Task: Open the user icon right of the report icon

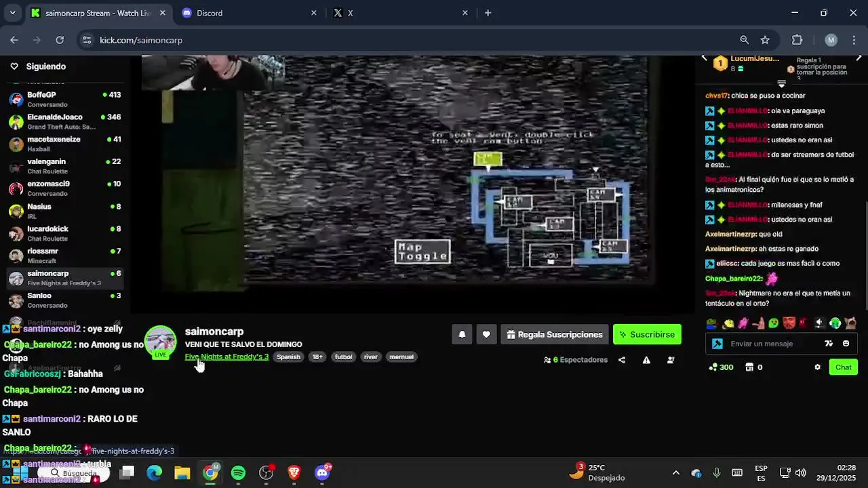Action: point(671,360)
